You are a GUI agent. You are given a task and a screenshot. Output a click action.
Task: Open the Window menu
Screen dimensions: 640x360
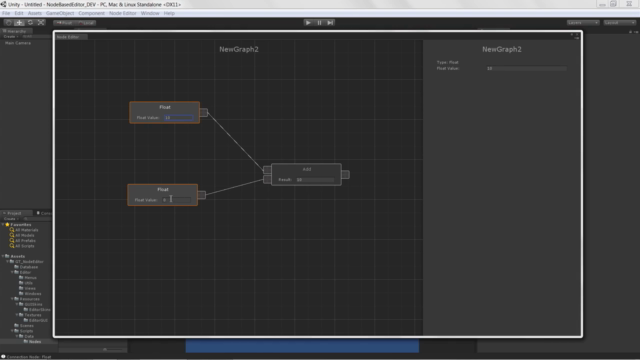click(150, 13)
